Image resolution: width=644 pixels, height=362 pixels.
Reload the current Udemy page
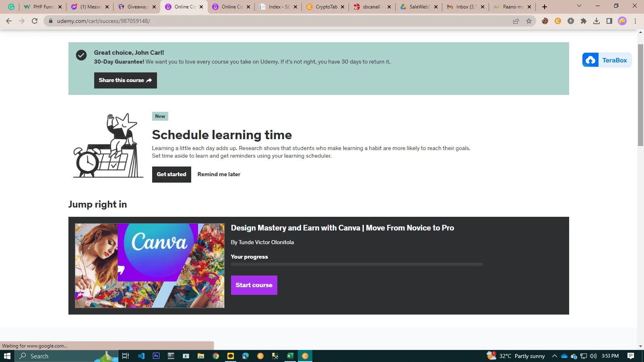click(35, 21)
